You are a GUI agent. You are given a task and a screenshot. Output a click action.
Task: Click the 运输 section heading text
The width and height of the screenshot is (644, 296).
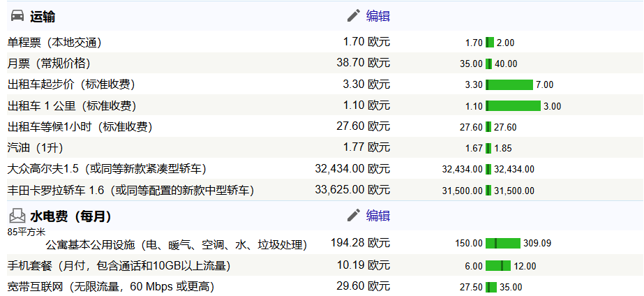coord(43,16)
